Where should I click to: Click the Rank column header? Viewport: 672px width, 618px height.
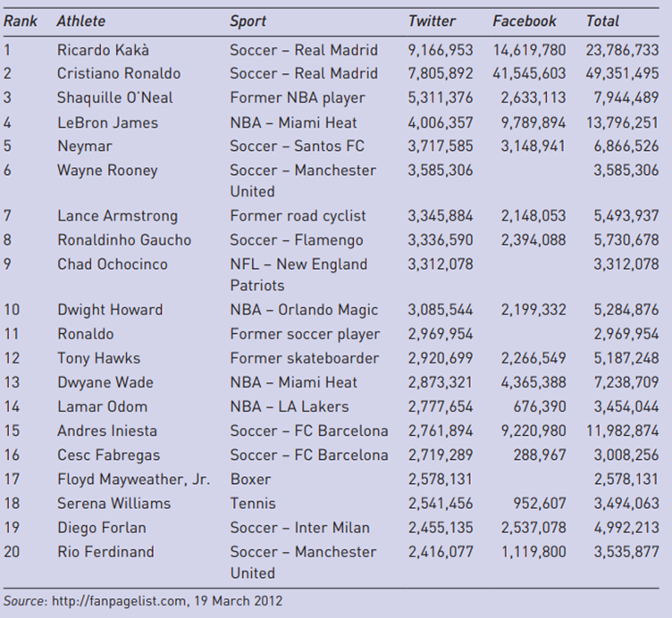coord(21,21)
